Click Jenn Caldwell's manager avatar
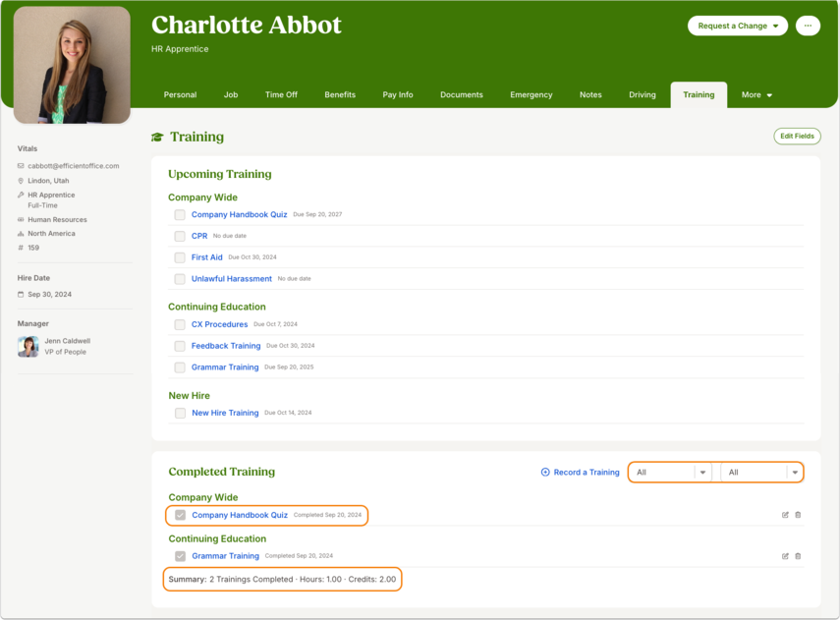The width and height of the screenshot is (840, 620). click(x=28, y=347)
